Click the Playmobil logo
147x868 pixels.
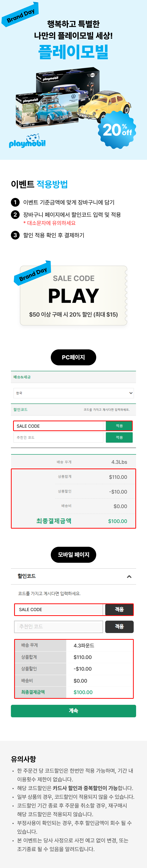click(x=27, y=141)
